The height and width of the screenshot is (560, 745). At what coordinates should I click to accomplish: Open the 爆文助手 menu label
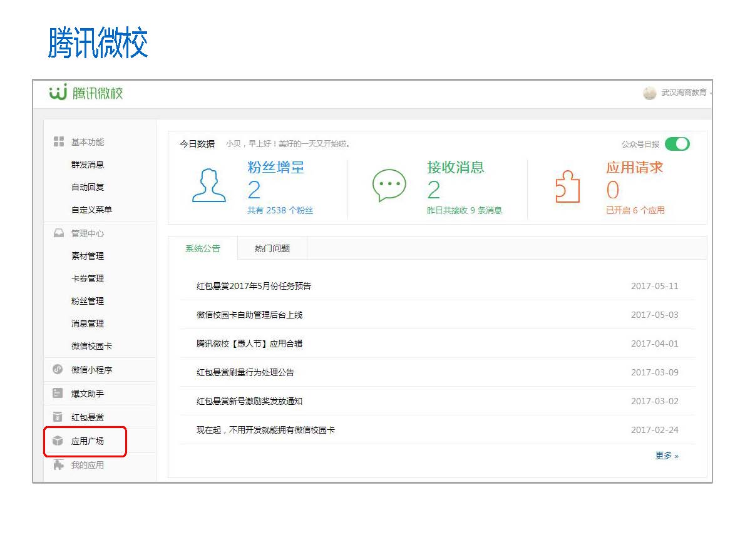coord(88,394)
